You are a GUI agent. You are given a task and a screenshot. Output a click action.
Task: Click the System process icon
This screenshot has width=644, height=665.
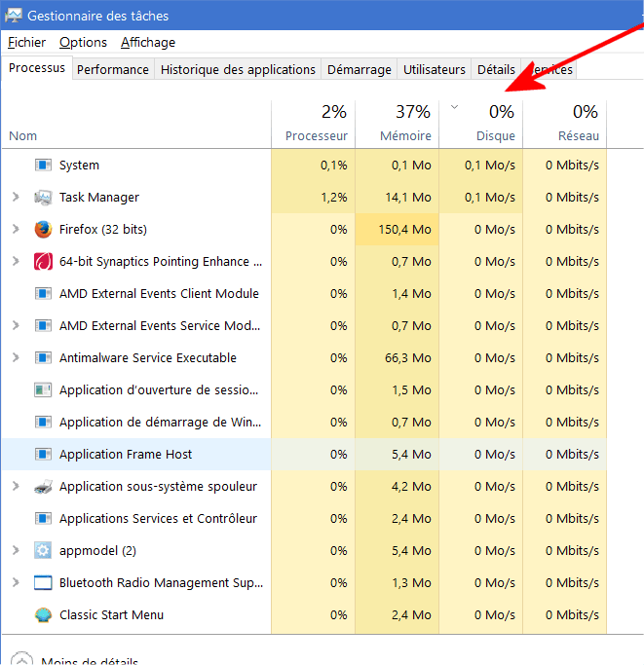tap(43, 165)
